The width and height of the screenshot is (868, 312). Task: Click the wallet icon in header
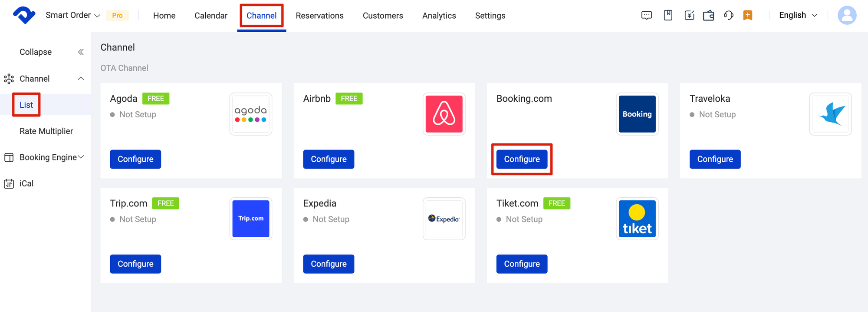[x=708, y=16]
